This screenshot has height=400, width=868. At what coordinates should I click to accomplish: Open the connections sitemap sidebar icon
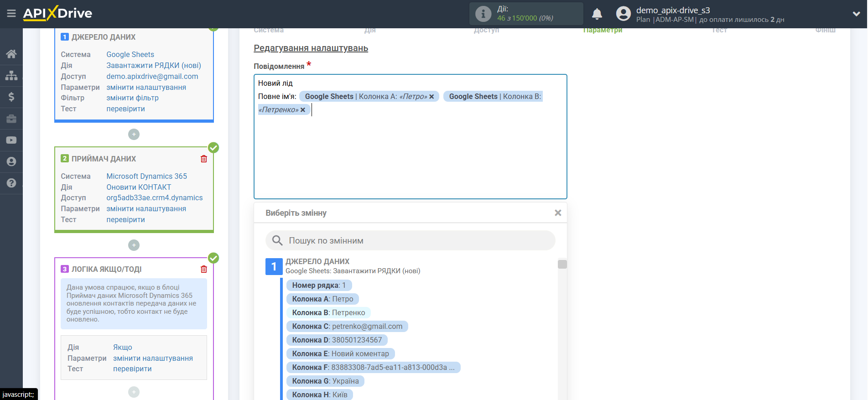(x=11, y=75)
